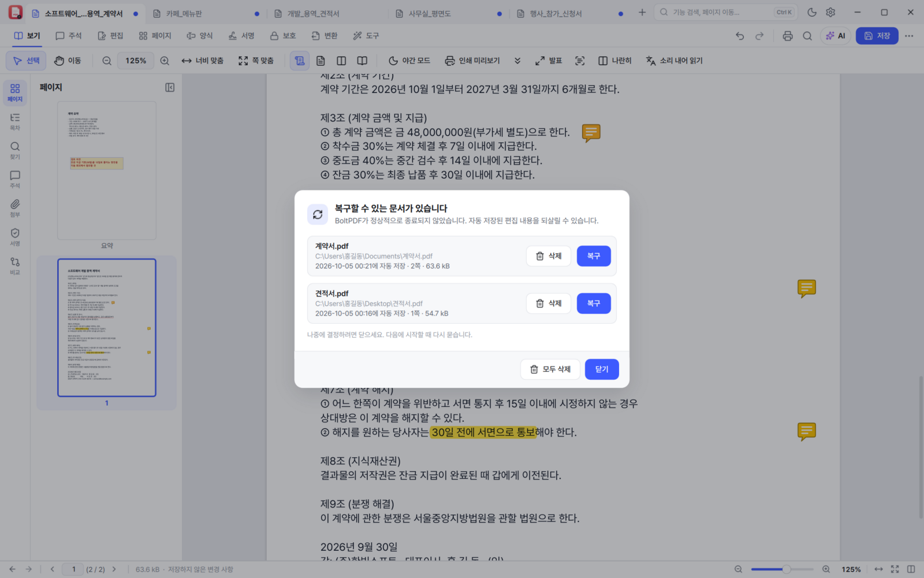
Task: Open the 주석 ribbon menu
Action: pyautogui.click(x=69, y=36)
